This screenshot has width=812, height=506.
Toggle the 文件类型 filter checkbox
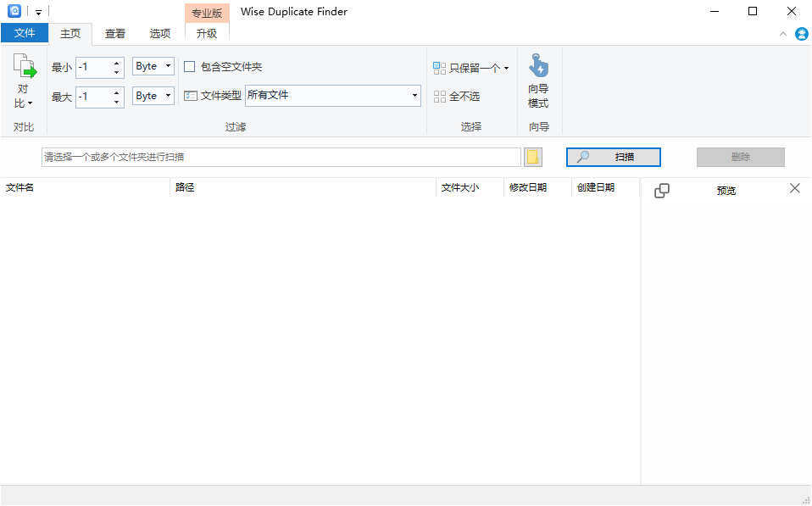190,96
